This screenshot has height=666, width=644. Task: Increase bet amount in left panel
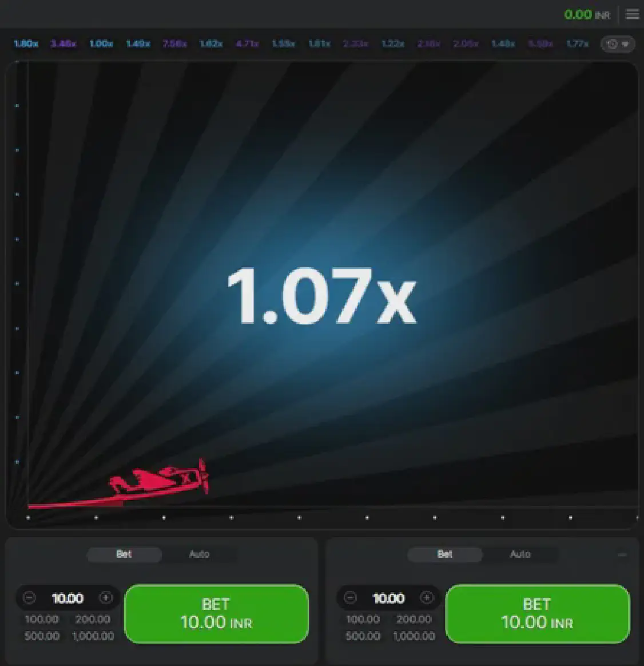pyautogui.click(x=106, y=598)
